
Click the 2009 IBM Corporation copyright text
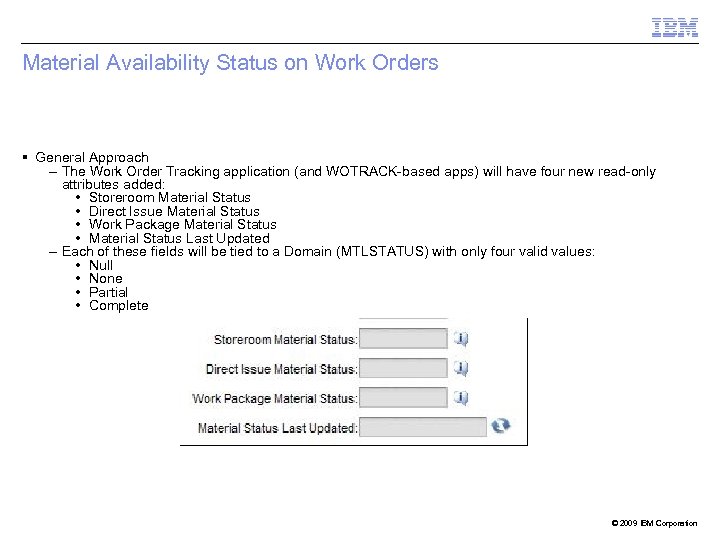tap(654, 523)
